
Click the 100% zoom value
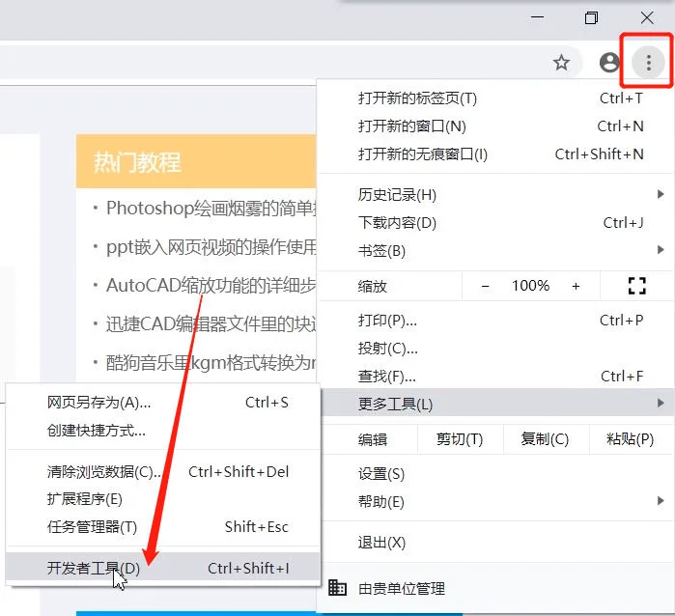[530, 286]
